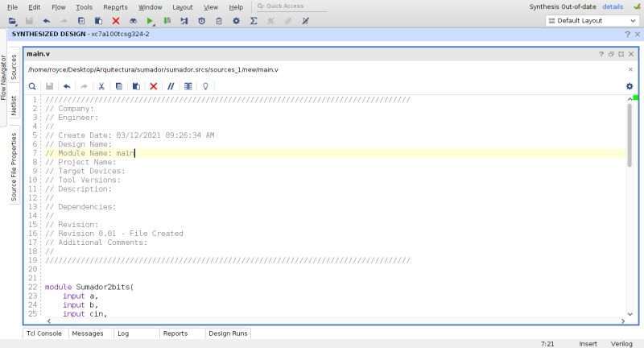
Task: Switch to bottom Reports tab
Action: click(175, 333)
